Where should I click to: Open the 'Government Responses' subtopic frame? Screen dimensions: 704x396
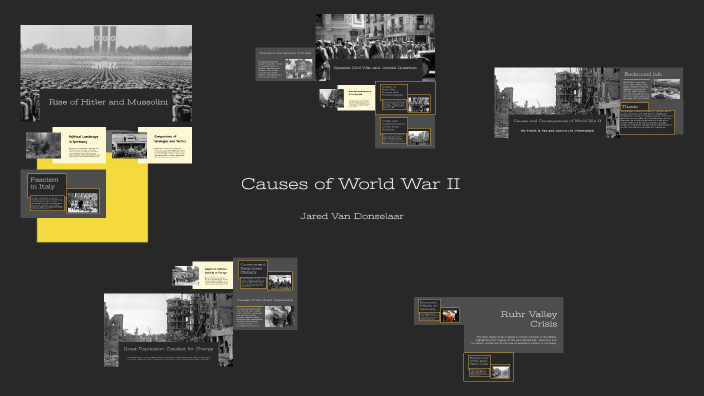[265, 275]
